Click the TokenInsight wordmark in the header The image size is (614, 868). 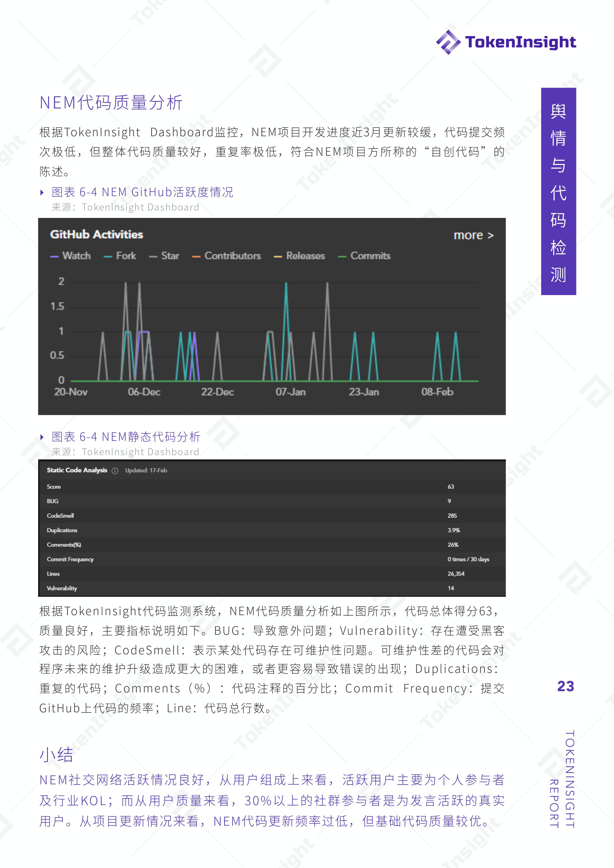coord(521,42)
